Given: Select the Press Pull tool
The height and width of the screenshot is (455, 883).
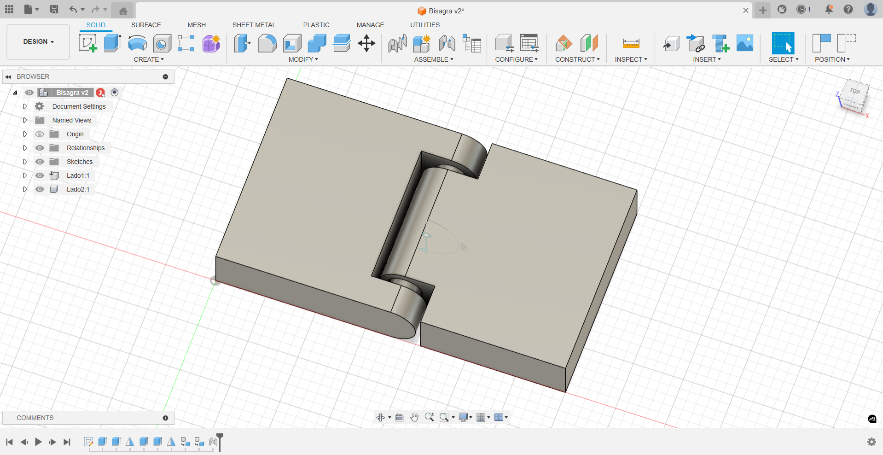Looking at the screenshot, I should (242, 43).
